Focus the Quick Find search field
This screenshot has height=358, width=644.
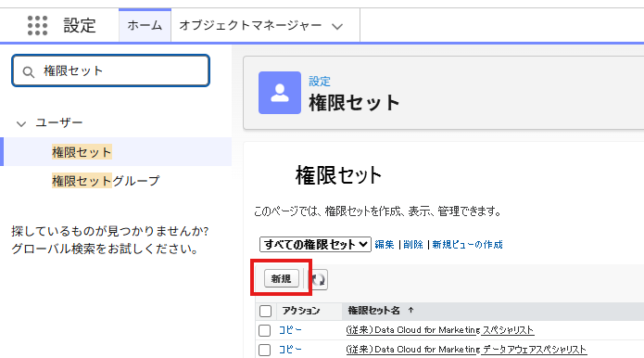(111, 70)
